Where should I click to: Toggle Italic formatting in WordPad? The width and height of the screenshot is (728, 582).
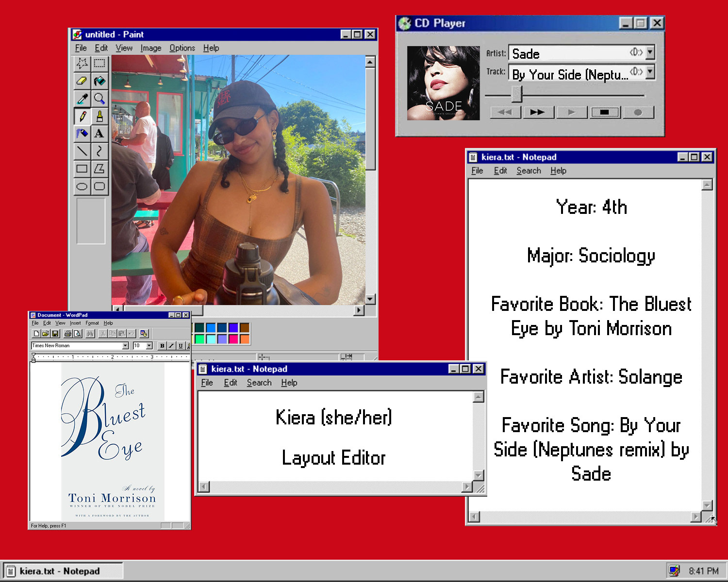pyautogui.click(x=171, y=345)
